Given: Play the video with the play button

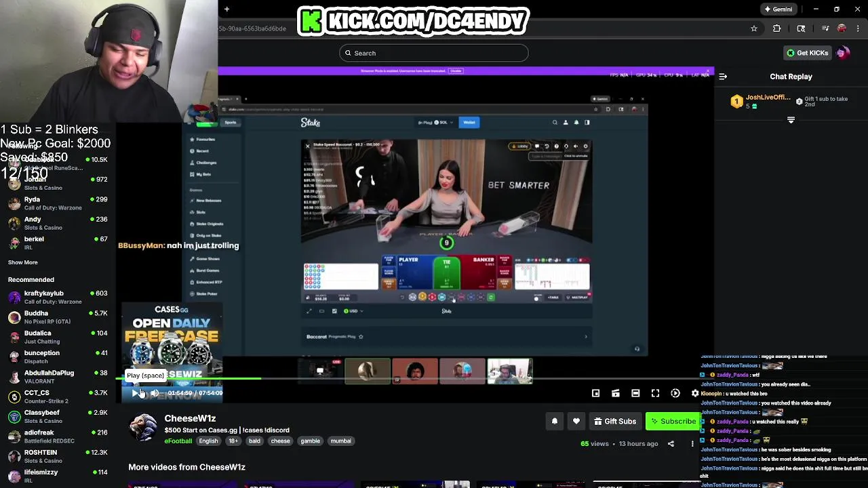Looking at the screenshot, I should [x=135, y=393].
